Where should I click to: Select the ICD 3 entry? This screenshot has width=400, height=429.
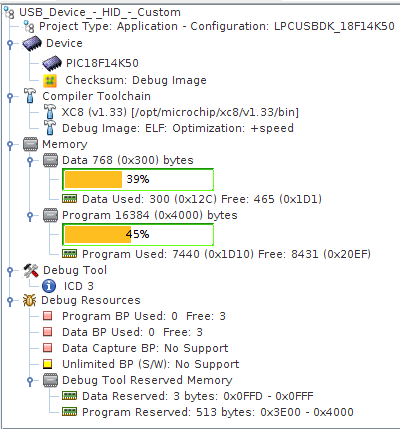pyautogui.click(x=79, y=286)
